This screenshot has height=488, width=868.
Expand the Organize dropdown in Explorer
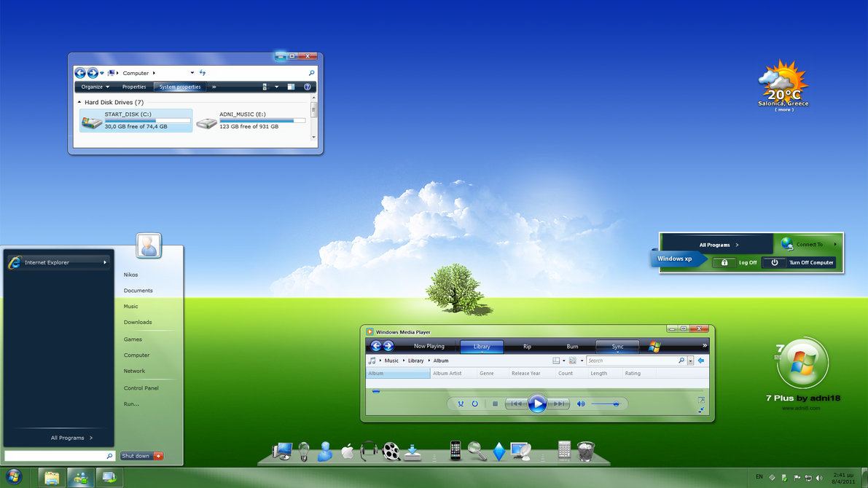(95, 87)
